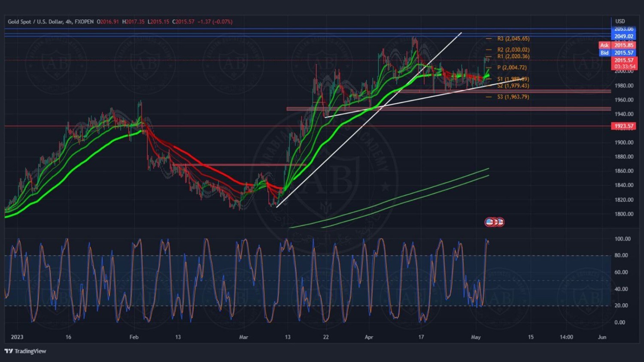
Task: Click the 80.00 level on oscillator axis
Action: 621,255
